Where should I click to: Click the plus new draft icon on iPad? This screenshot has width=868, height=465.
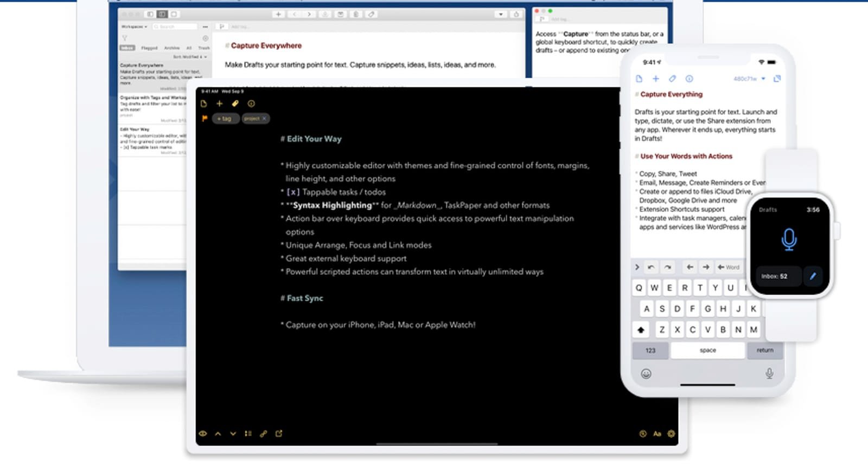click(219, 104)
